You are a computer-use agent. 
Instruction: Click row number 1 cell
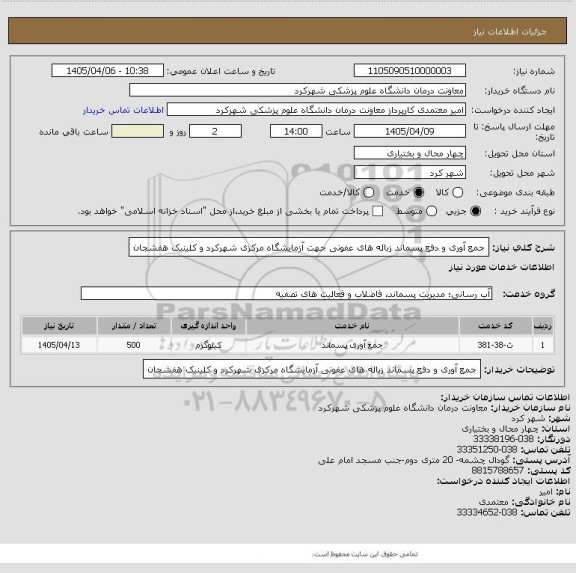(543, 345)
